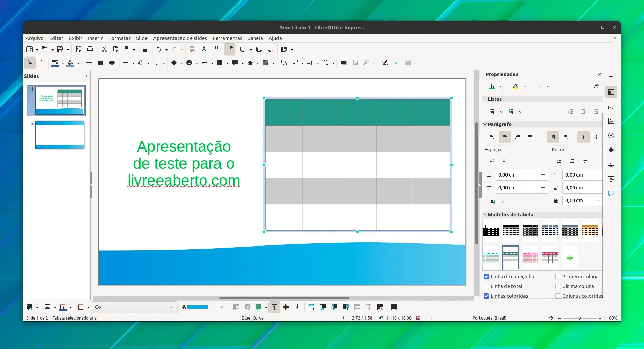644x349 pixels.
Task: Open the line spacing dropdown in sidebar
Action: coord(502,202)
